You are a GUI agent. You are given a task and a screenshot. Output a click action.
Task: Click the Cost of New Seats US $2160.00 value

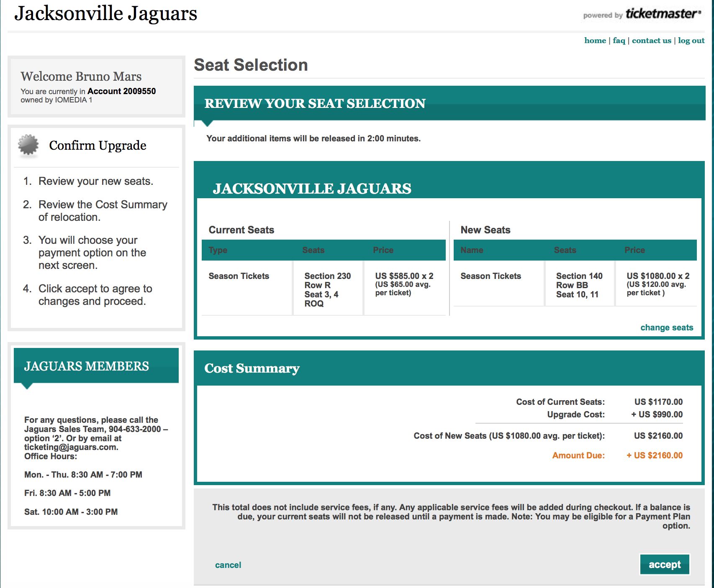[x=658, y=436]
